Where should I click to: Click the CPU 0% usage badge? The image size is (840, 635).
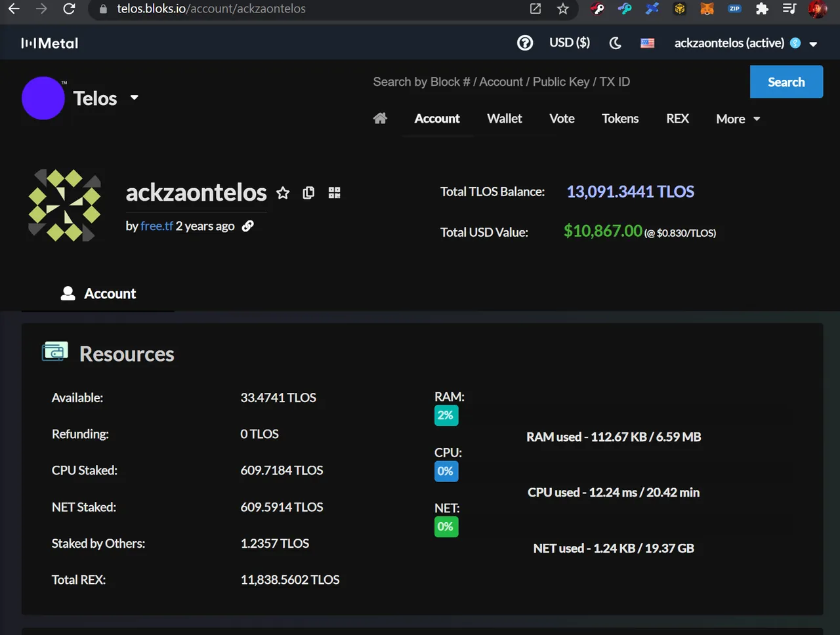point(446,471)
